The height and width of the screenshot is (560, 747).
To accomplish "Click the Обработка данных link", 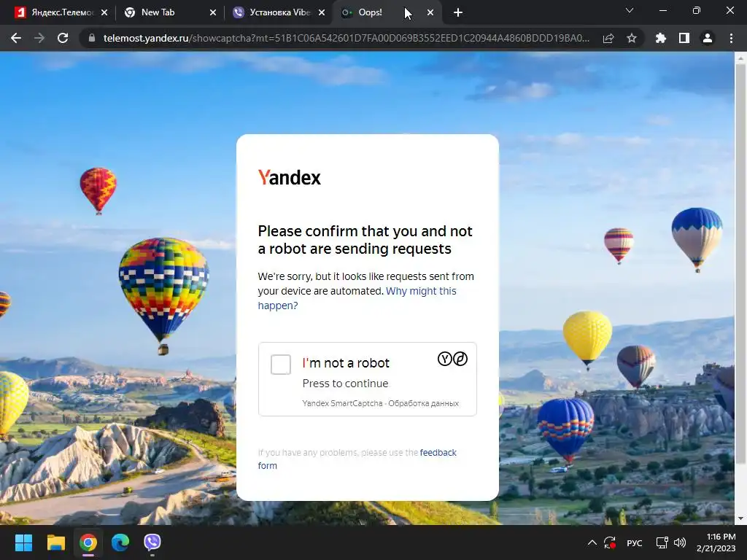I will 424,403.
